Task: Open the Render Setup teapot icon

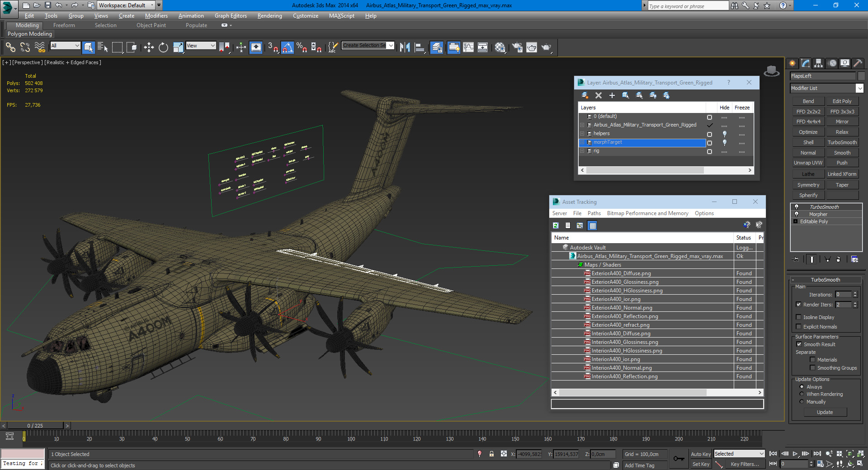Action: point(517,47)
